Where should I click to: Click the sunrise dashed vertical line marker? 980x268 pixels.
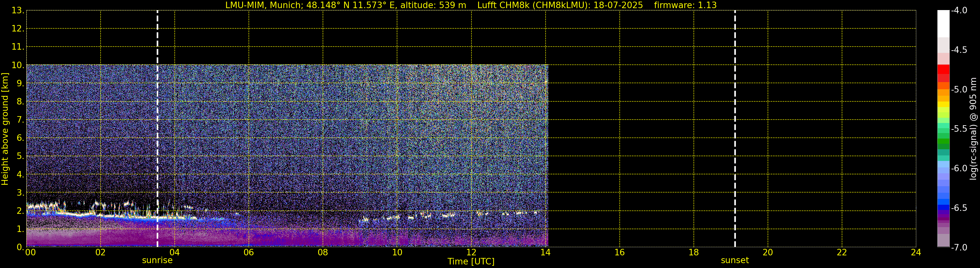click(x=157, y=129)
